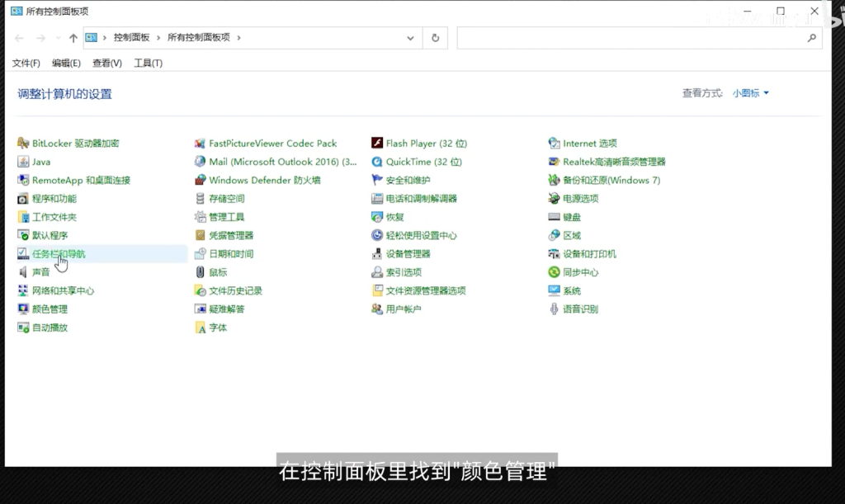Expand chevron after 所有控制面板项 in breadcrumb

[x=238, y=38]
